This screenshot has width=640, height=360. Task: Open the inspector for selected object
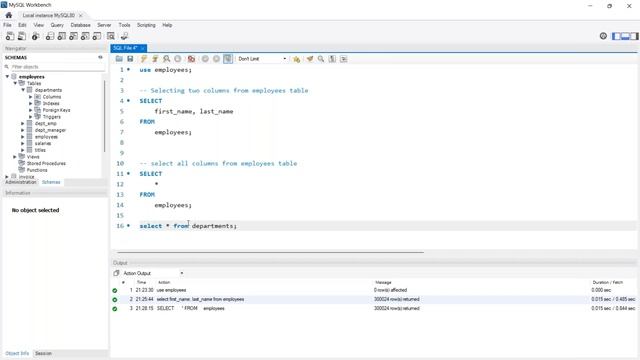(36, 36)
